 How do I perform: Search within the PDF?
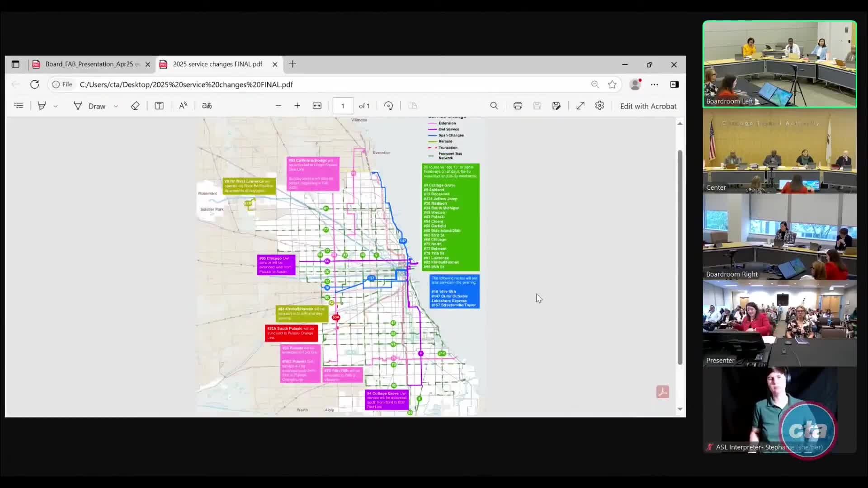coord(494,106)
